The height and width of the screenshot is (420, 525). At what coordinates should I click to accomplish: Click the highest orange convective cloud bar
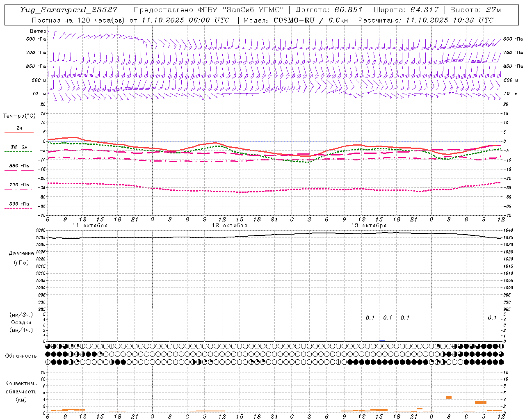[449, 397]
